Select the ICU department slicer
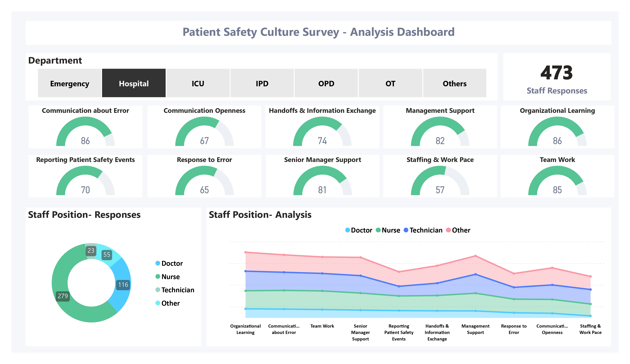The width and height of the screenshot is (630, 364). coord(198,83)
